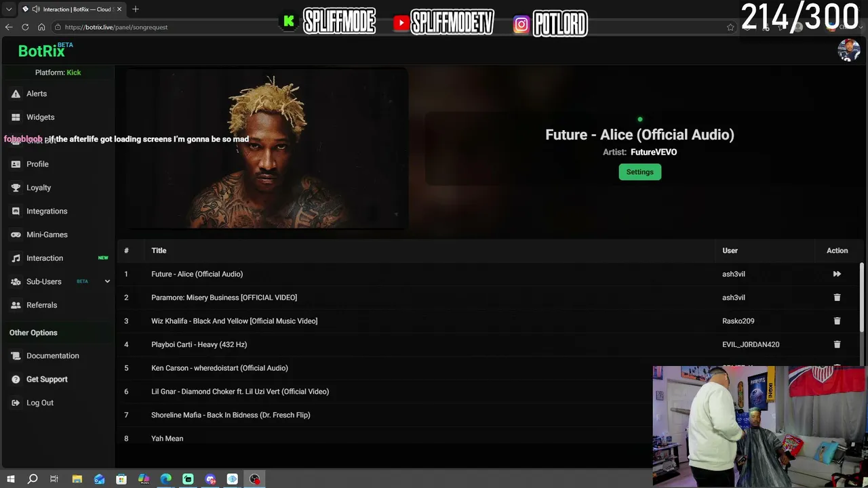Select Playboi Carti - Heavy (432 Hz) title
Screen dimensions: 868x488
coord(199,344)
